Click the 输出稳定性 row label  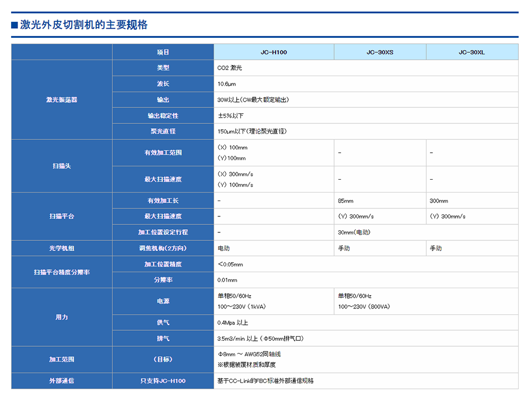[x=163, y=115]
